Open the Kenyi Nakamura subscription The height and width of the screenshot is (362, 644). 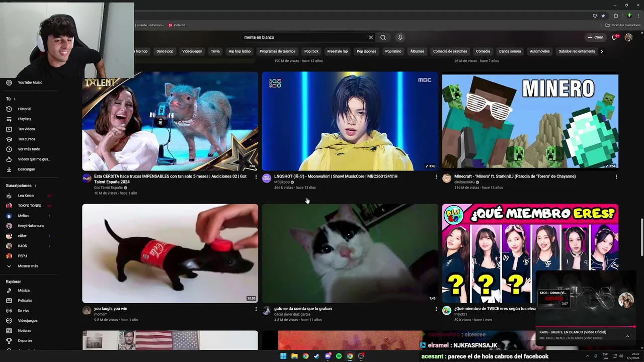31,226
